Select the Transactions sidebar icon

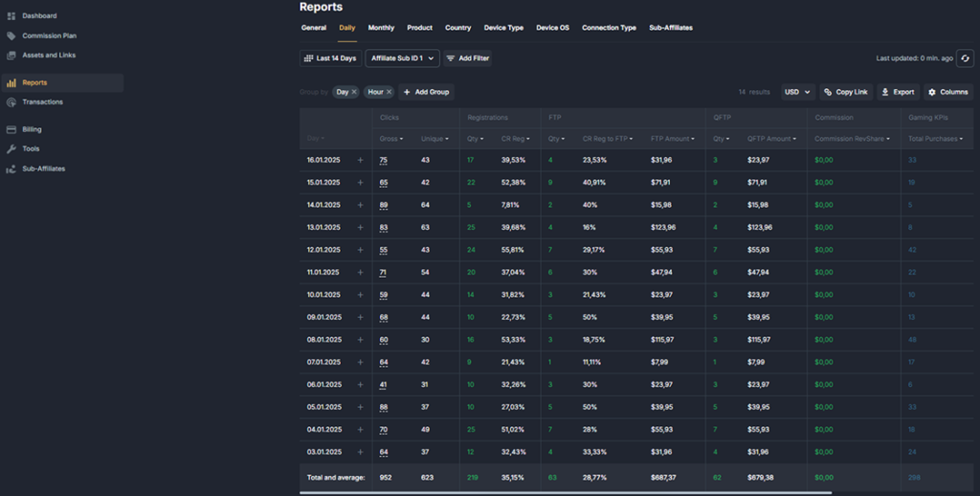(x=11, y=102)
